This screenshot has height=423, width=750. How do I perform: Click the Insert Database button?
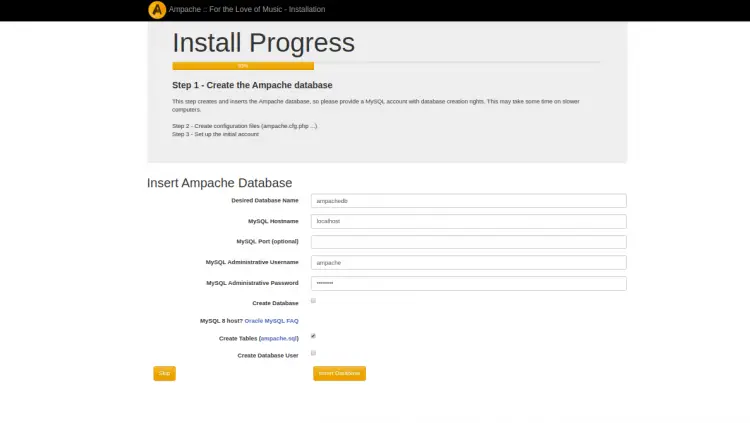tap(340, 373)
